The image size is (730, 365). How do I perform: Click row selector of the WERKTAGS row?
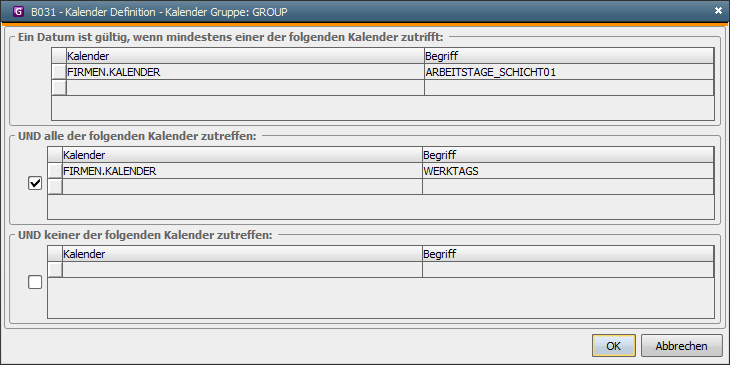pyautogui.click(x=55, y=171)
